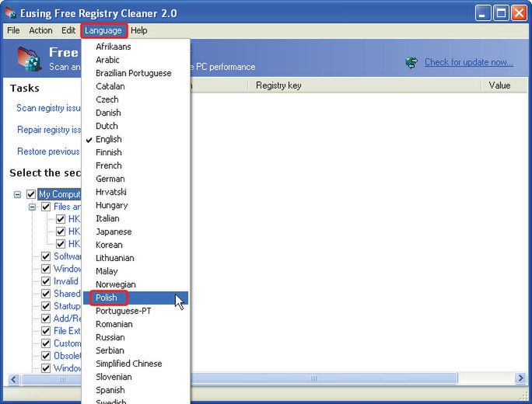The width and height of the screenshot is (532, 404).
Task: Click the Check for update now link
Action: (468, 63)
